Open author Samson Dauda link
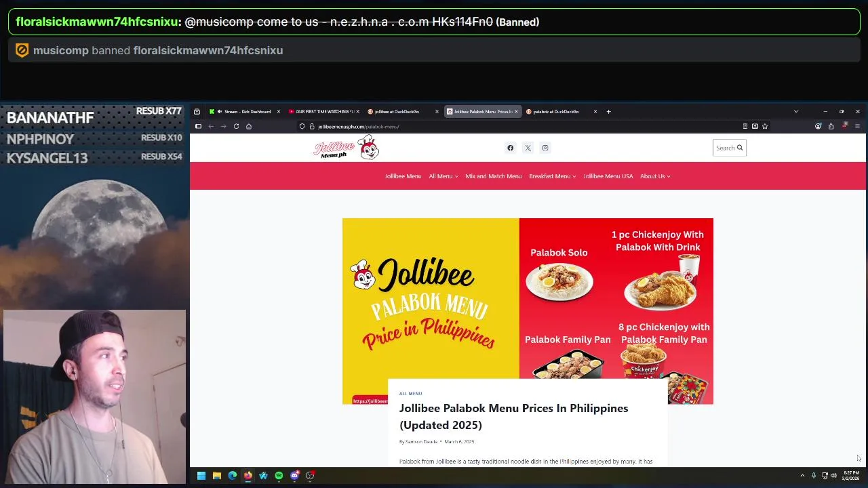 421,442
